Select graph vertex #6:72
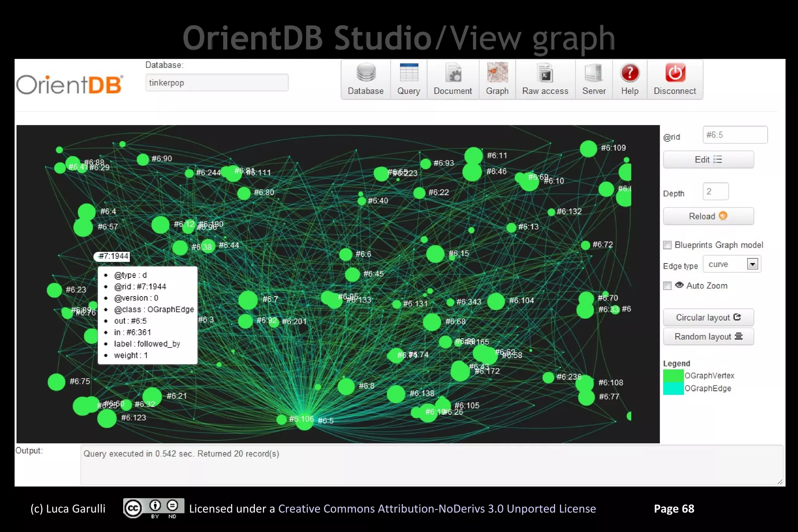 click(x=585, y=245)
